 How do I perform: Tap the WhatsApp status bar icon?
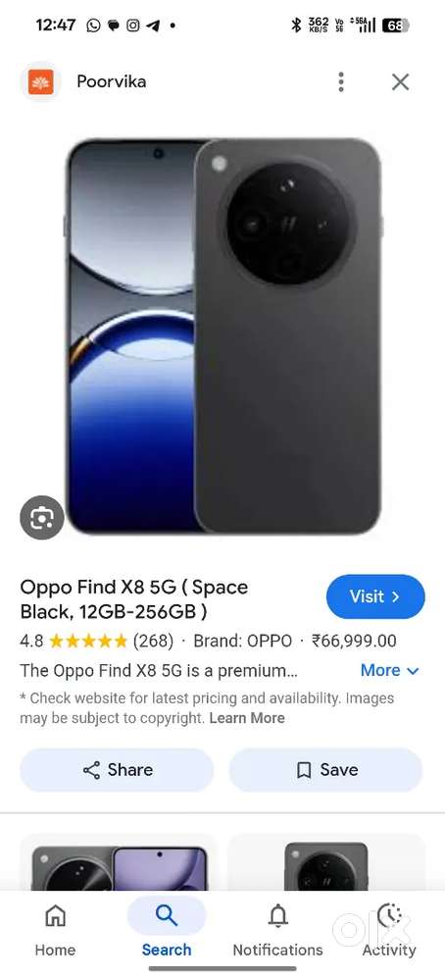(x=94, y=26)
